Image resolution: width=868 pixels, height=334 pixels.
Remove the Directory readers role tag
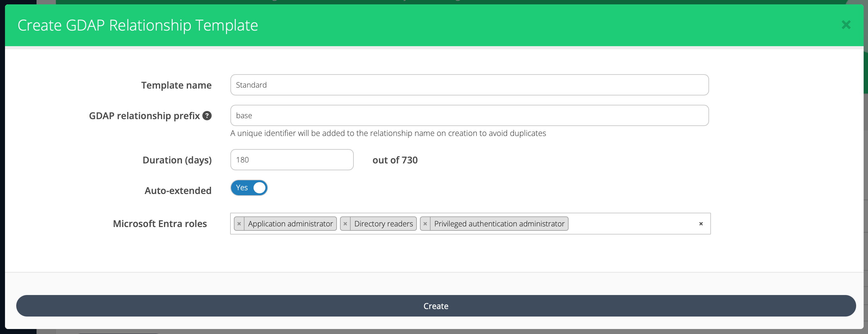[345, 223]
